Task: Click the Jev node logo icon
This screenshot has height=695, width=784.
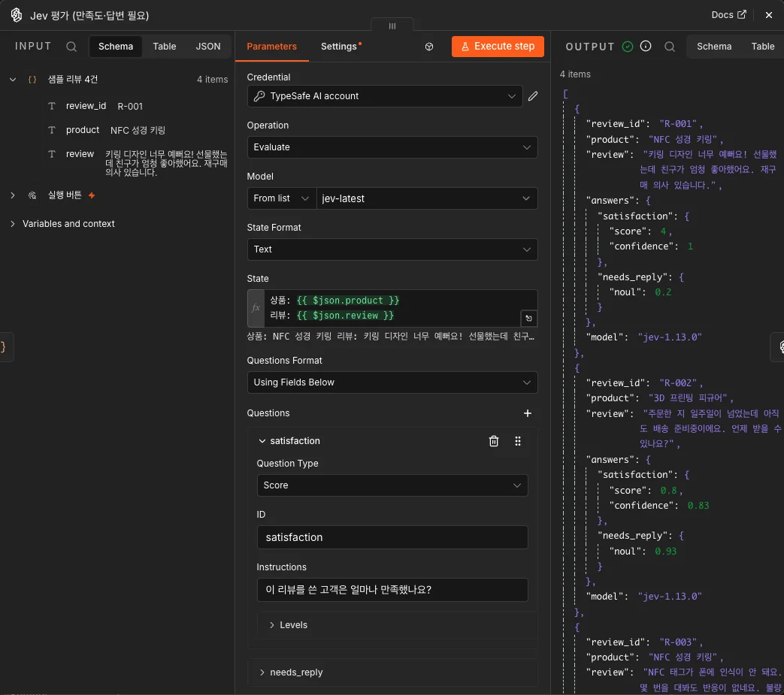Action: point(17,15)
